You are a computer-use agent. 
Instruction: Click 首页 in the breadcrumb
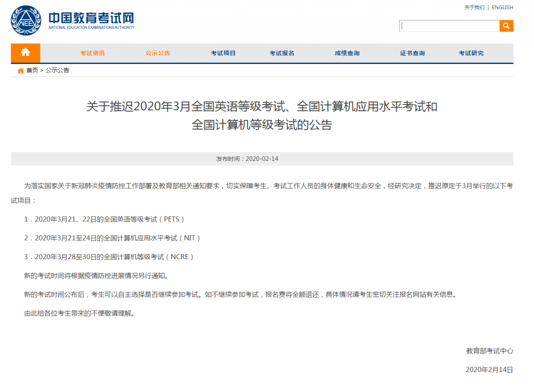32,71
